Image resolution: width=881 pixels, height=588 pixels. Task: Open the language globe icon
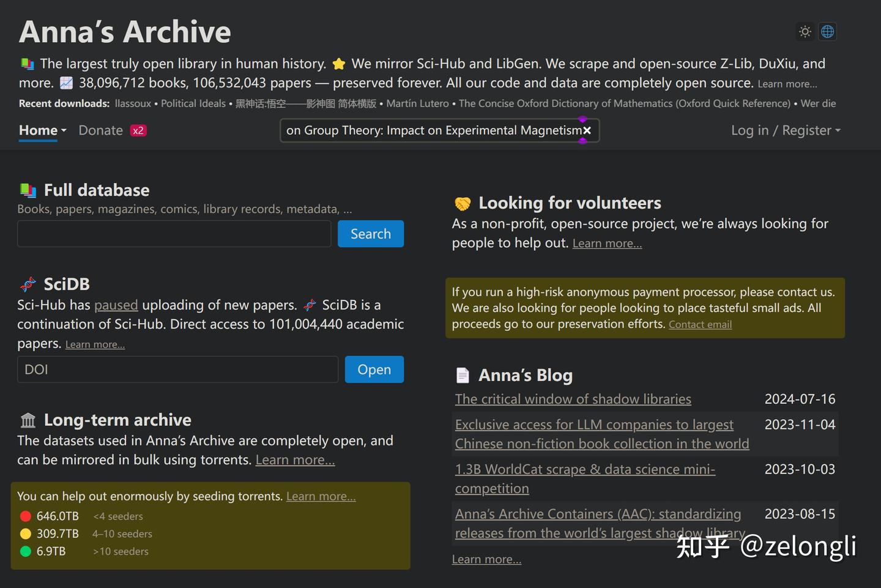coord(828,31)
